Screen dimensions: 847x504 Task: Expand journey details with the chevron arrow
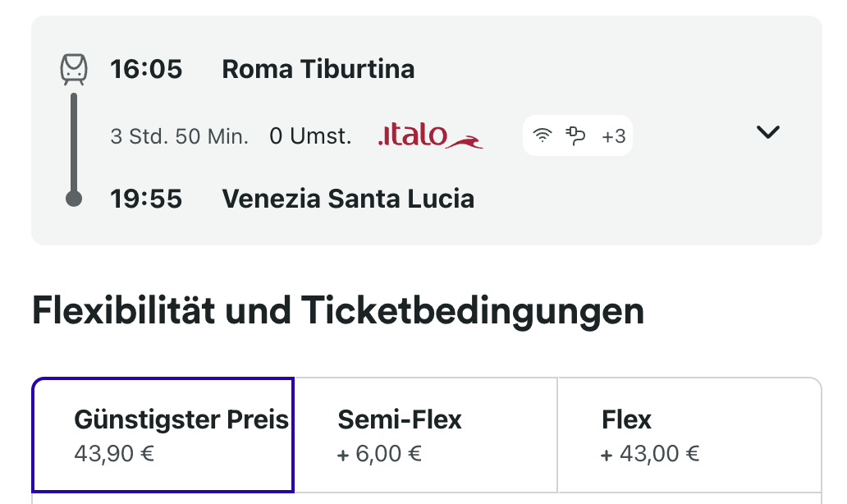(767, 132)
